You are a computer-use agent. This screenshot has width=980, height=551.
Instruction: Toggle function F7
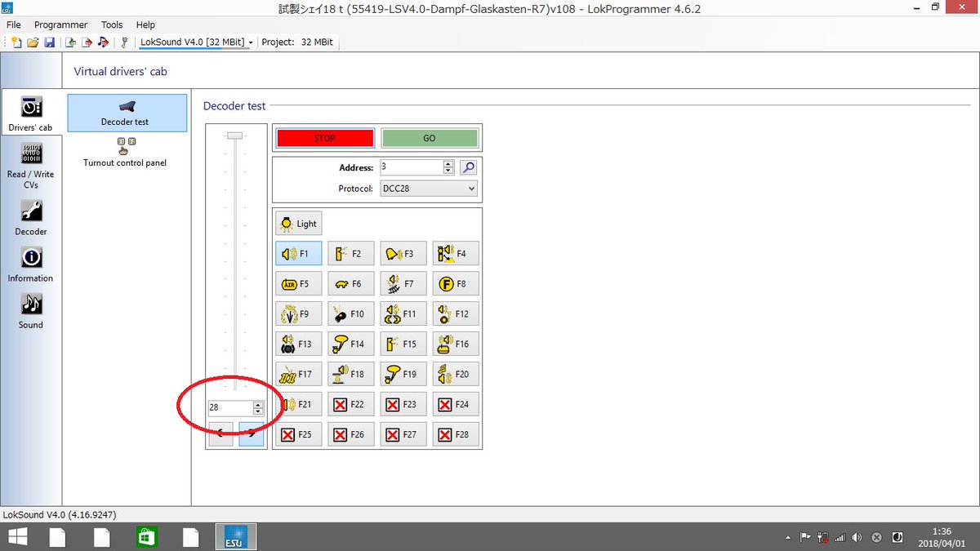(x=403, y=284)
